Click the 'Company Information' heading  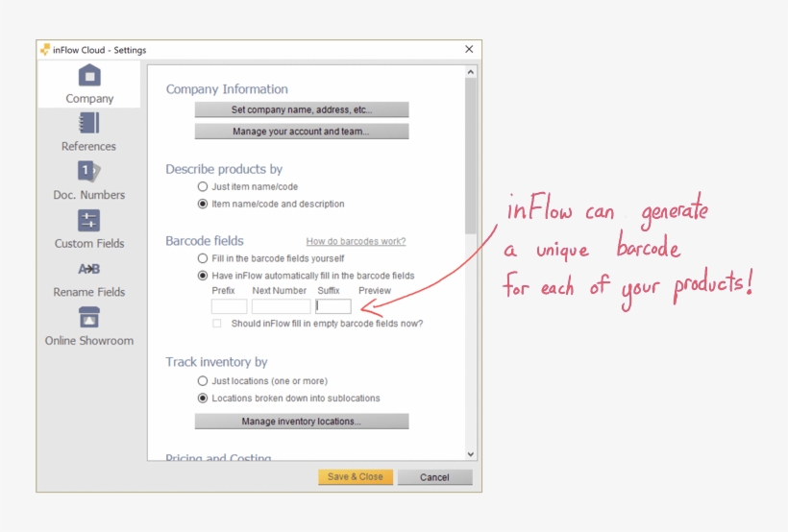(227, 89)
